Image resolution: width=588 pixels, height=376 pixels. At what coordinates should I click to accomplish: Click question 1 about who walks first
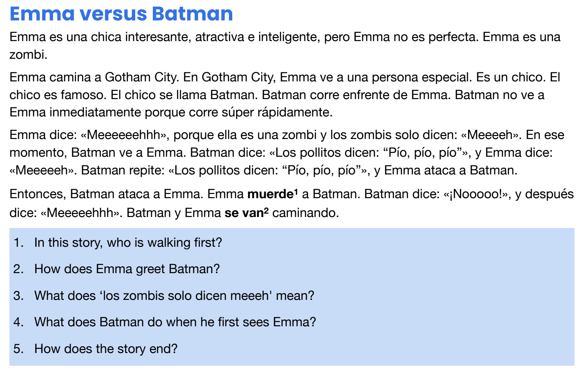pos(128,243)
